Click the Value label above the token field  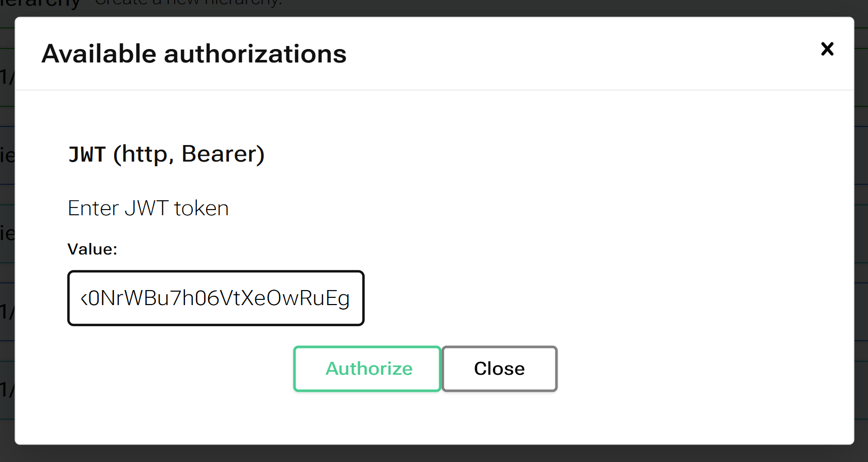point(92,249)
